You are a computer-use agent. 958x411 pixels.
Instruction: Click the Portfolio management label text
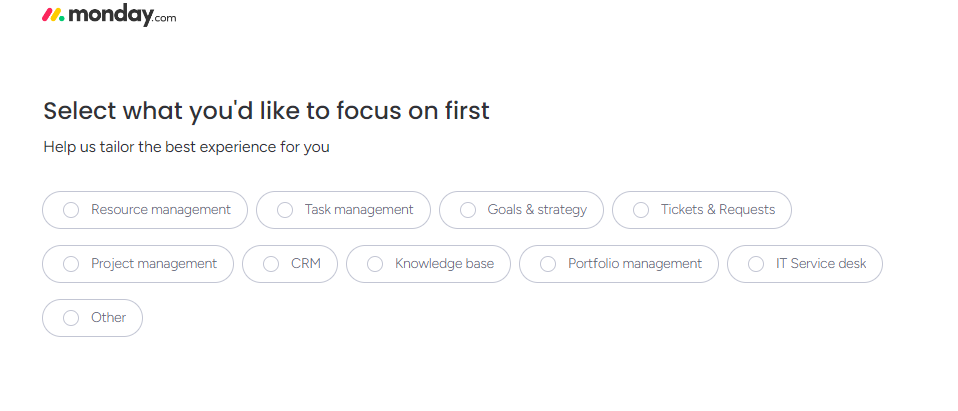click(x=635, y=264)
